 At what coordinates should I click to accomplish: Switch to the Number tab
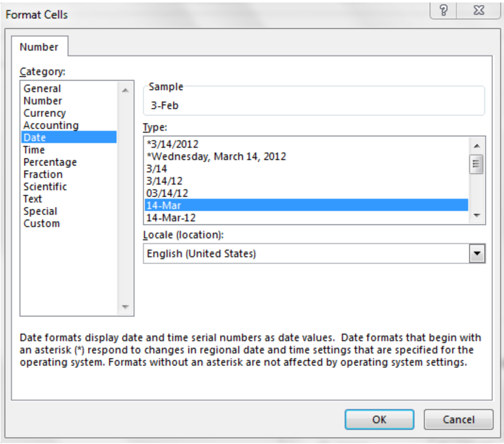(x=39, y=47)
